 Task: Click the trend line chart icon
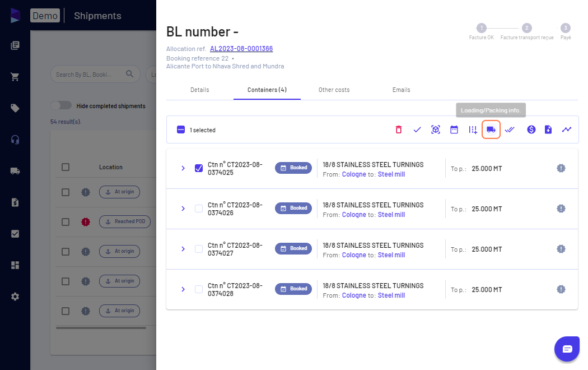(567, 130)
